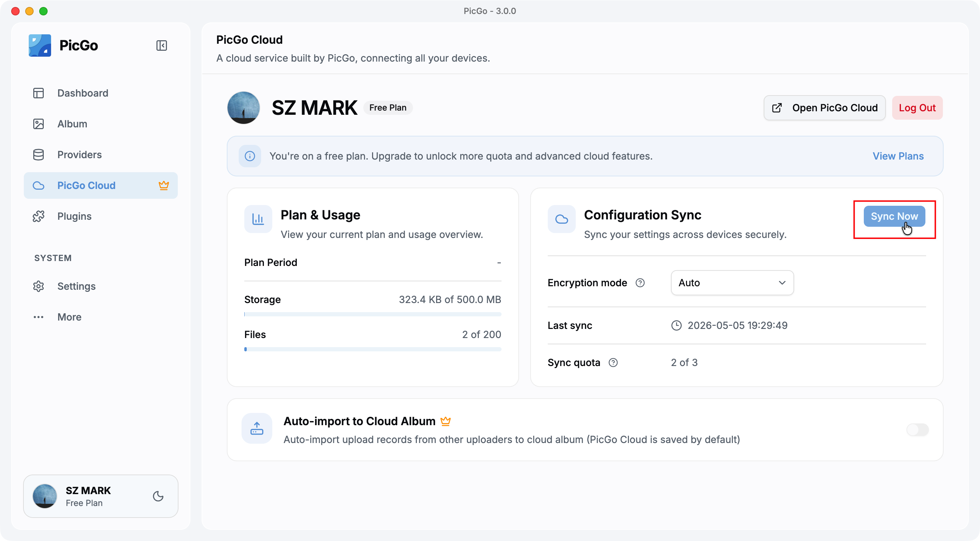Click the Sync quota help icon
The height and width of the screenshot is (541, 980).
click(613, 363)
